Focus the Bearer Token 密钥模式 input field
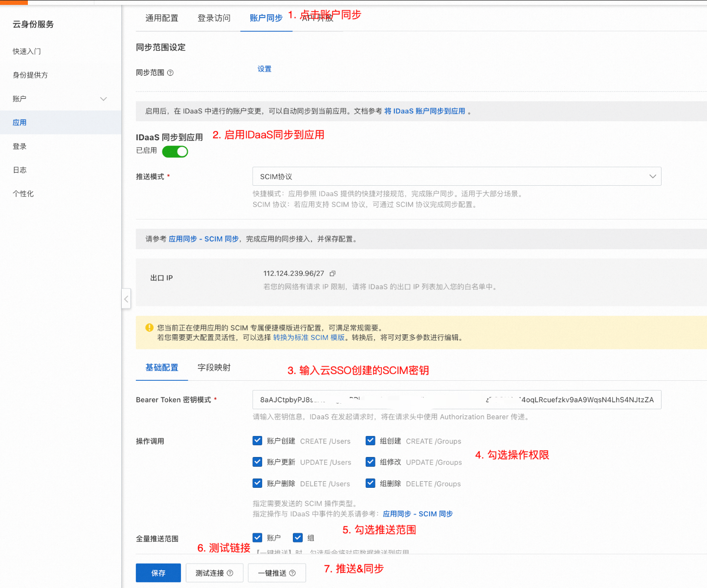The image size is (707, 588). (x=457, y=399)
